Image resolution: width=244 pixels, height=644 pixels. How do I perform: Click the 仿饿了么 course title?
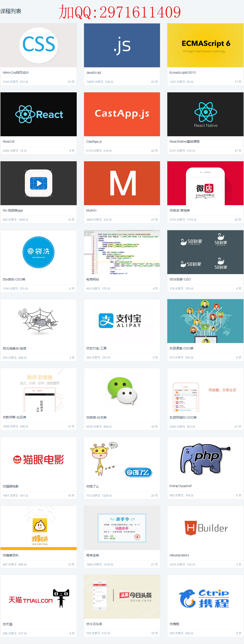tap(93, 486)
